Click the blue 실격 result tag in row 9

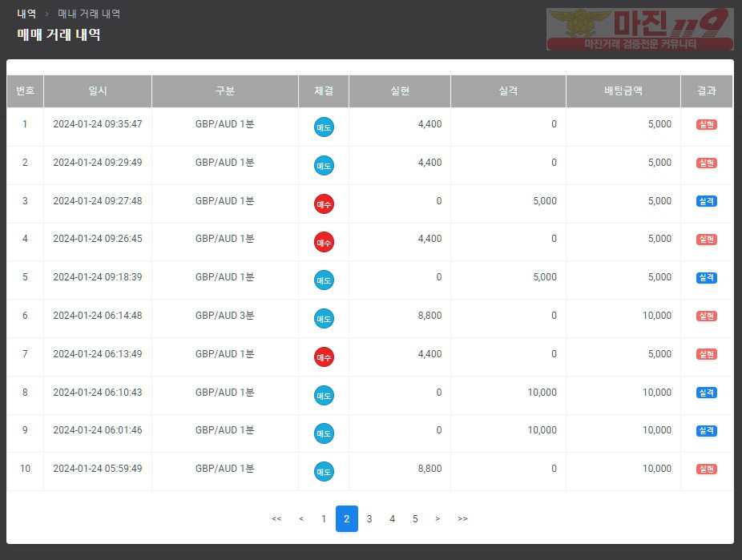[707, 430]
